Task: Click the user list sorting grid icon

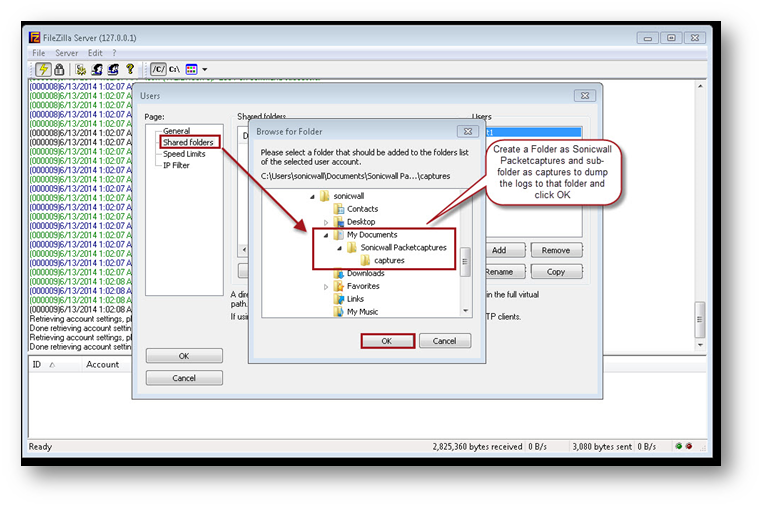Action: click(x=192, y=70)
